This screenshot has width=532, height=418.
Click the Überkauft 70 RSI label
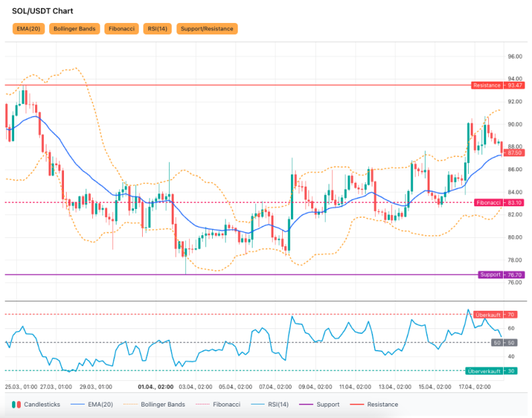496,315
